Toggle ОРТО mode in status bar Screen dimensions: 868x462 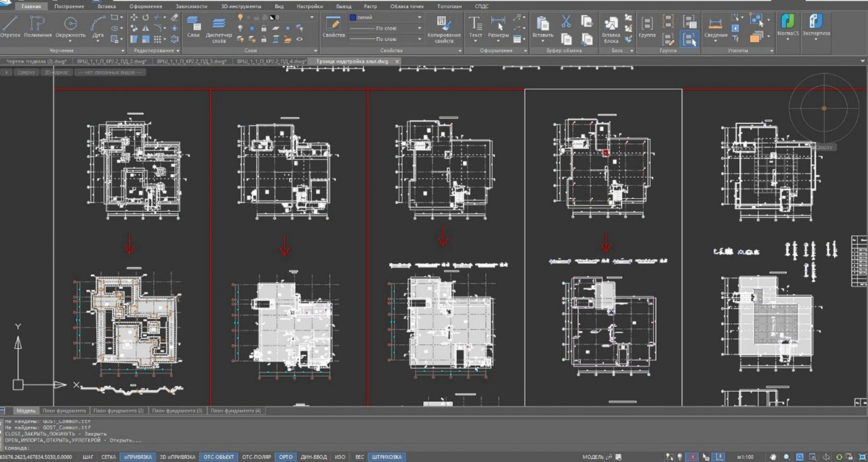pyautogui.click(x=285, y=457)
